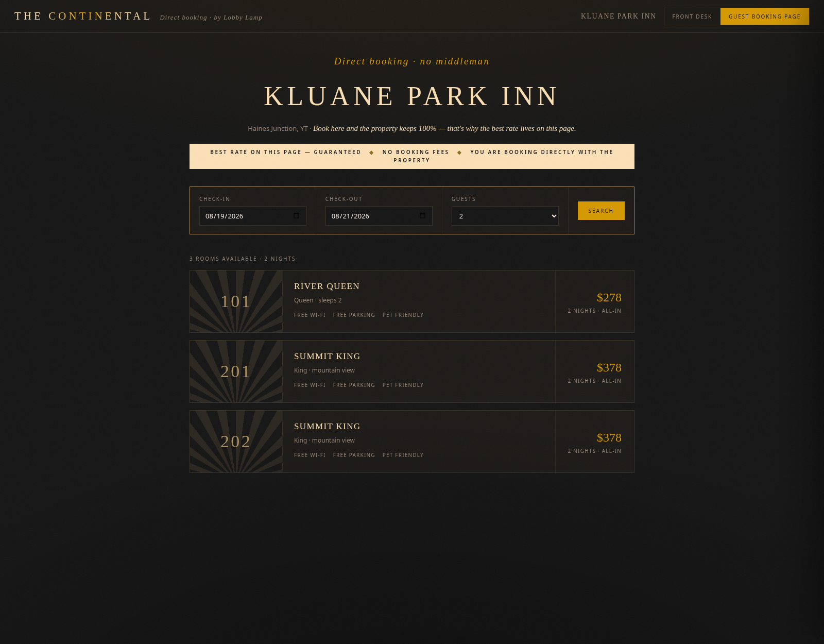Click the $278 price for River Queen

click(x=609, y=298)
